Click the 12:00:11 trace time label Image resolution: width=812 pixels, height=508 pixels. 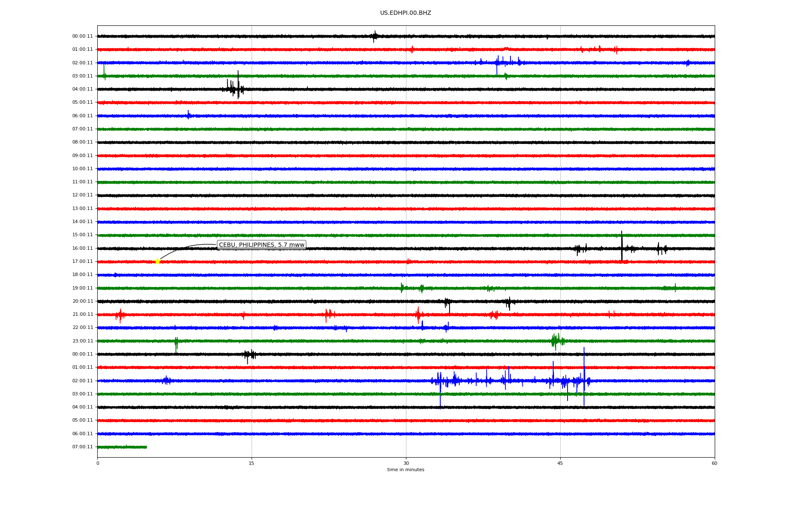(82, 195)
